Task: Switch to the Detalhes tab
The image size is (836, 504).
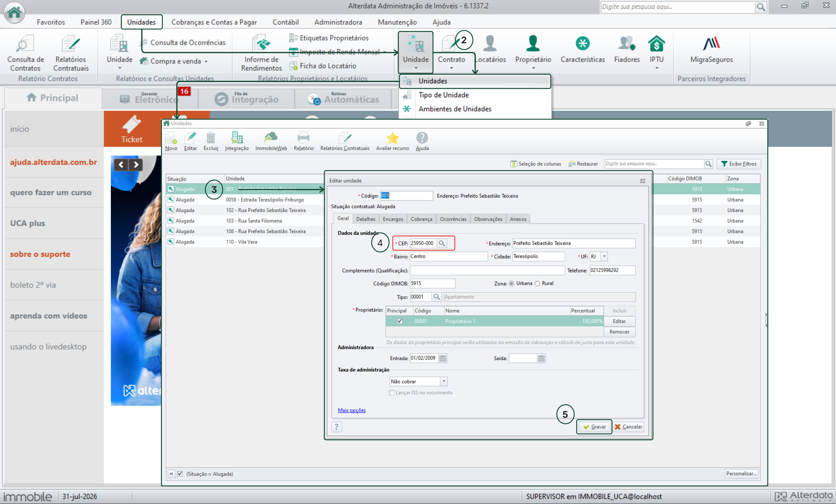Action: click(366, 219)
